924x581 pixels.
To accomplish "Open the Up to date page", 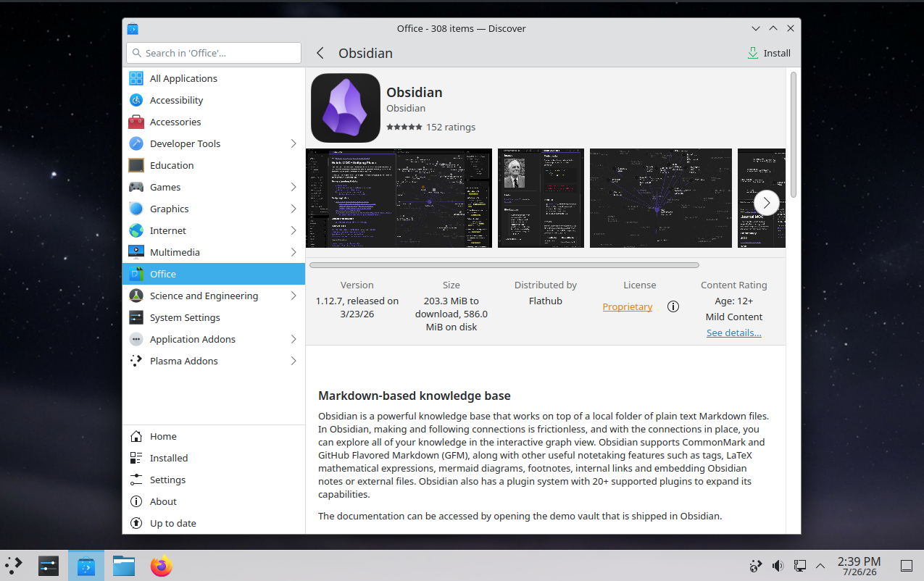I will coord(214,523).
